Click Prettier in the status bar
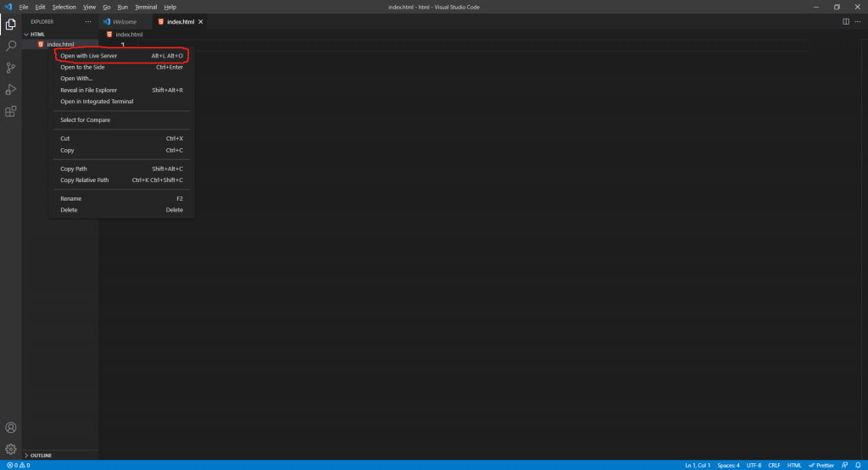The width and height of the screenshot is (868, 470). 821,465
